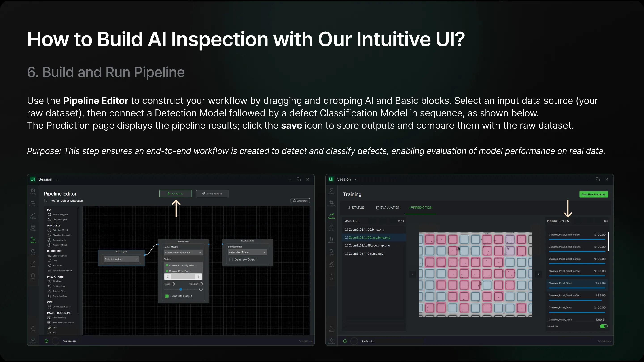Click the Recall info icon
Screen dimensions: 644x362
pyautogui.click(x=173, y=284)
